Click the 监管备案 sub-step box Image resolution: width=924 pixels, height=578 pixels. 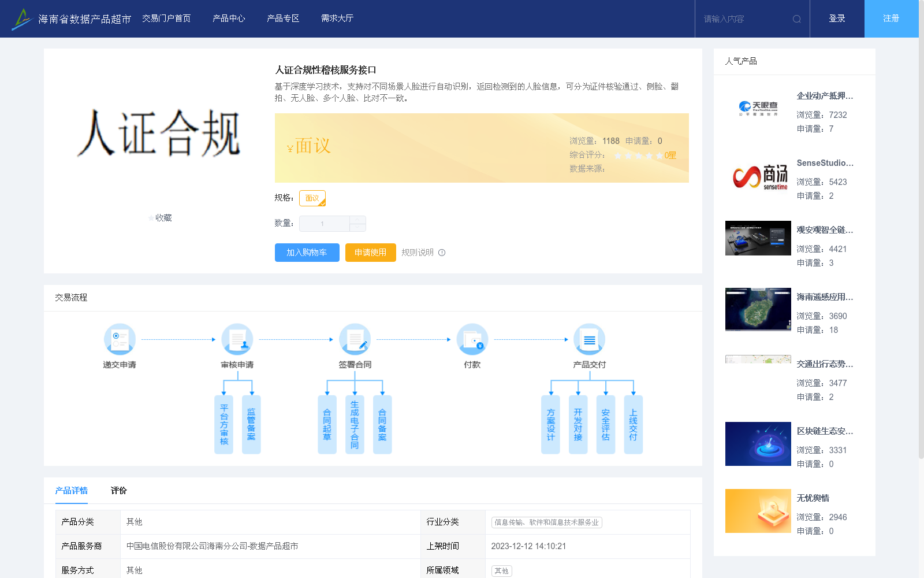[x=251, y=425]
